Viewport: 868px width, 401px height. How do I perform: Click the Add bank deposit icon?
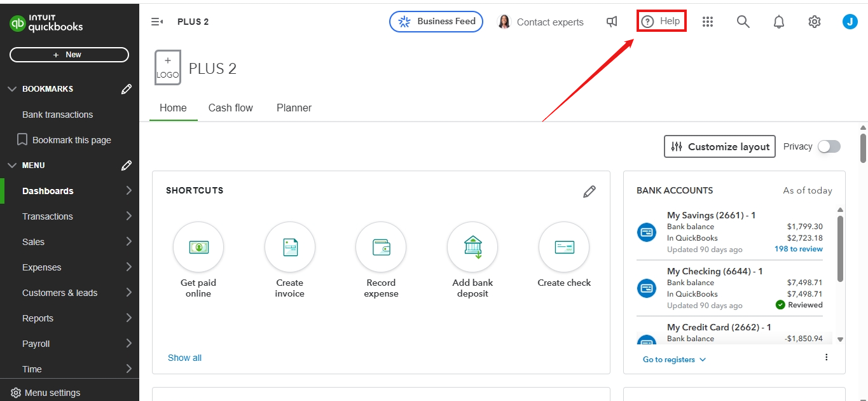click(472, 247)
